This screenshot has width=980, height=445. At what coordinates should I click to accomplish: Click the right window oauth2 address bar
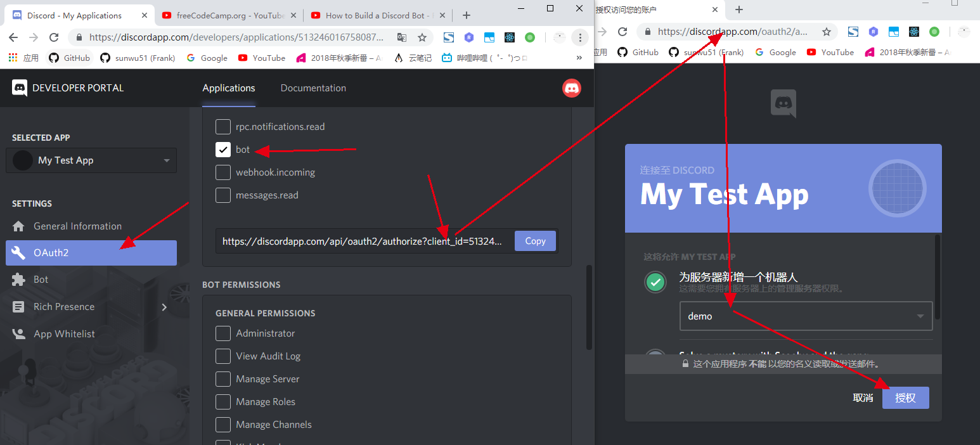click(x=733, y=31)
